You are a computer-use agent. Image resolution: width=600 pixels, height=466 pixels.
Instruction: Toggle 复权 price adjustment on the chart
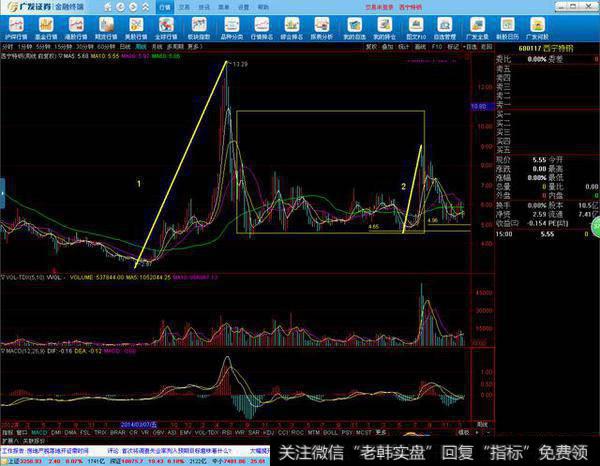tap(371, 45)
